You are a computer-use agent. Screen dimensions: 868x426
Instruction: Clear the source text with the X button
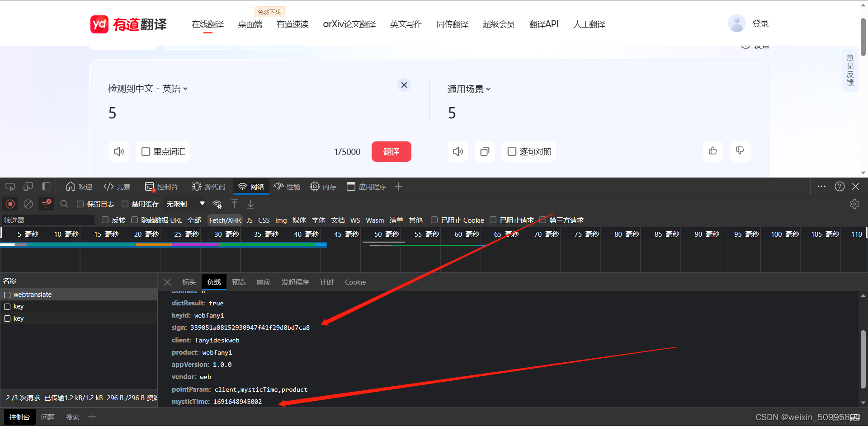404,85
